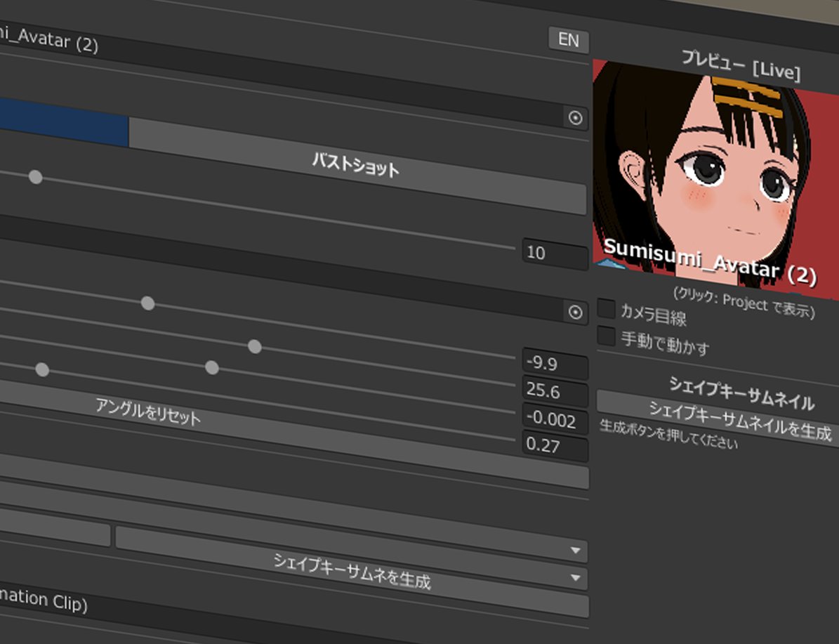Click the プレビュー [Live] heading text
This screenshot has height=644, width=839.
(741, 66)
